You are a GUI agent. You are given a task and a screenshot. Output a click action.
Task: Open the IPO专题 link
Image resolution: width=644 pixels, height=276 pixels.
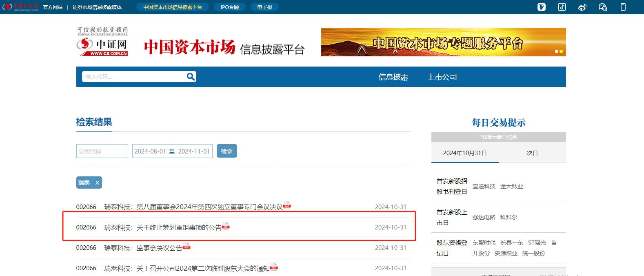click(x=229, y=7)
